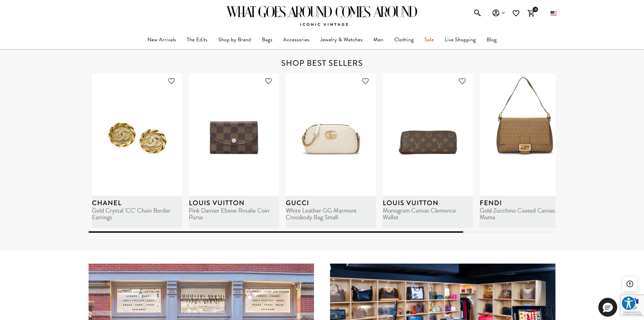The height and width of the screenshot is (320, 644).
Task: Open the accessibility widget icon
Action: click(x=629, y=304)
